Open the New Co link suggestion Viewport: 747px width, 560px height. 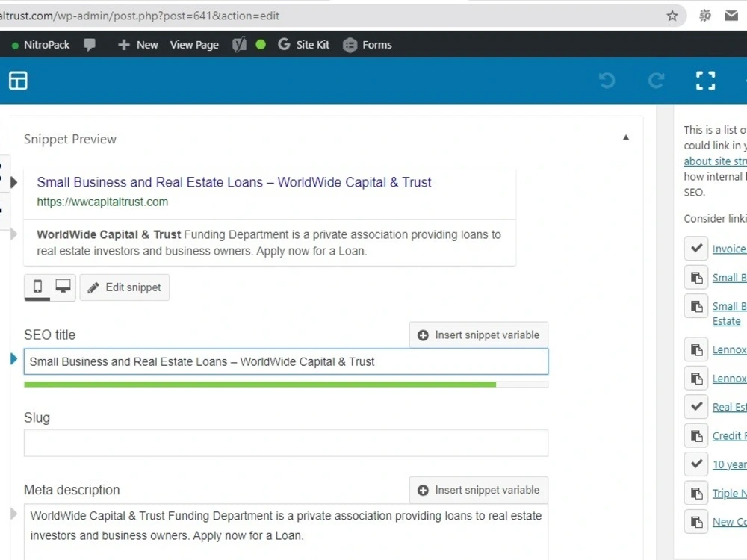pos(729,522)
